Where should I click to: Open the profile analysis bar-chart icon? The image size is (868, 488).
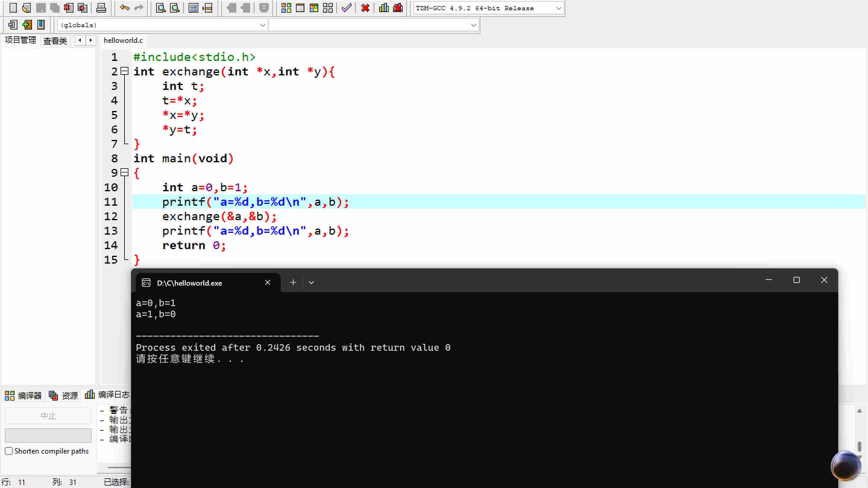coord(384,8)
